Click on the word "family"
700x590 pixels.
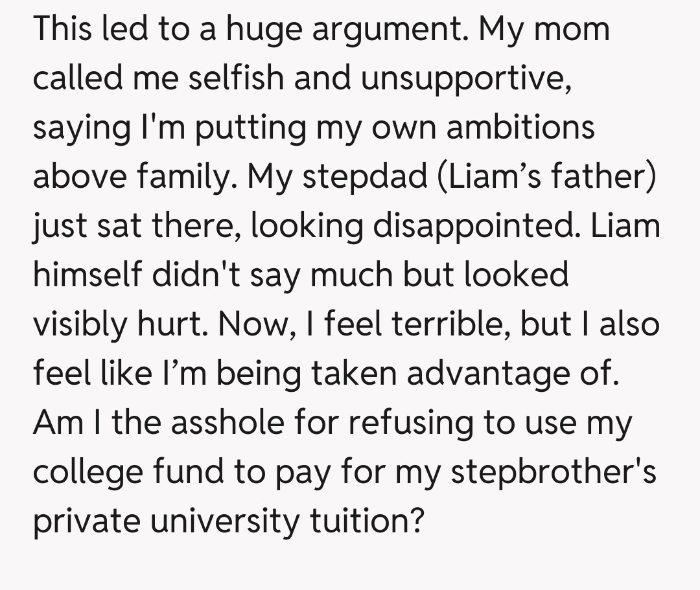click(183, 176)
